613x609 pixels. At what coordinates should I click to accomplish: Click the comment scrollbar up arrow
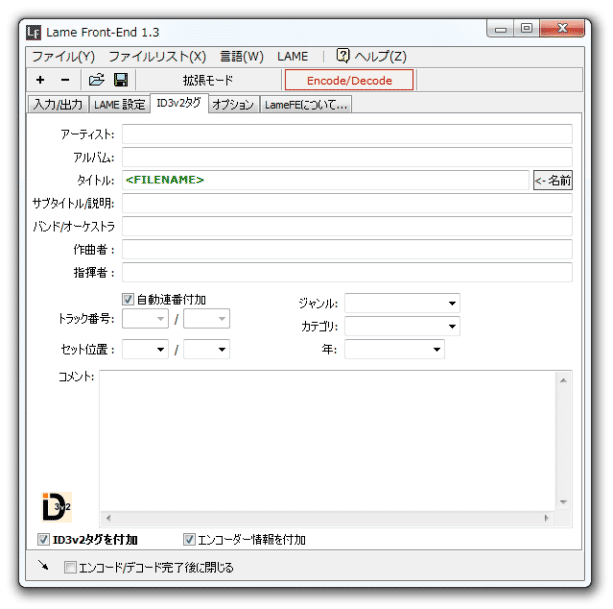click(x=563, y=380)
